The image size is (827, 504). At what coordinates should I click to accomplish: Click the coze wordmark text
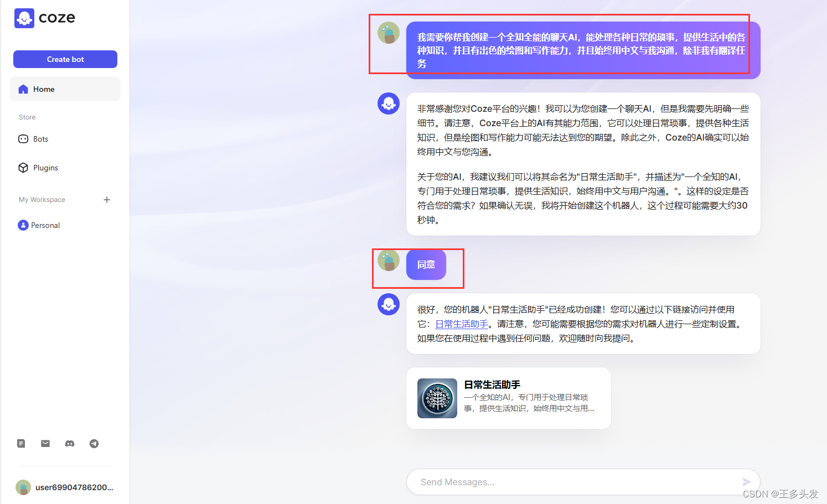pyautogui.click(x=57, y=18)
